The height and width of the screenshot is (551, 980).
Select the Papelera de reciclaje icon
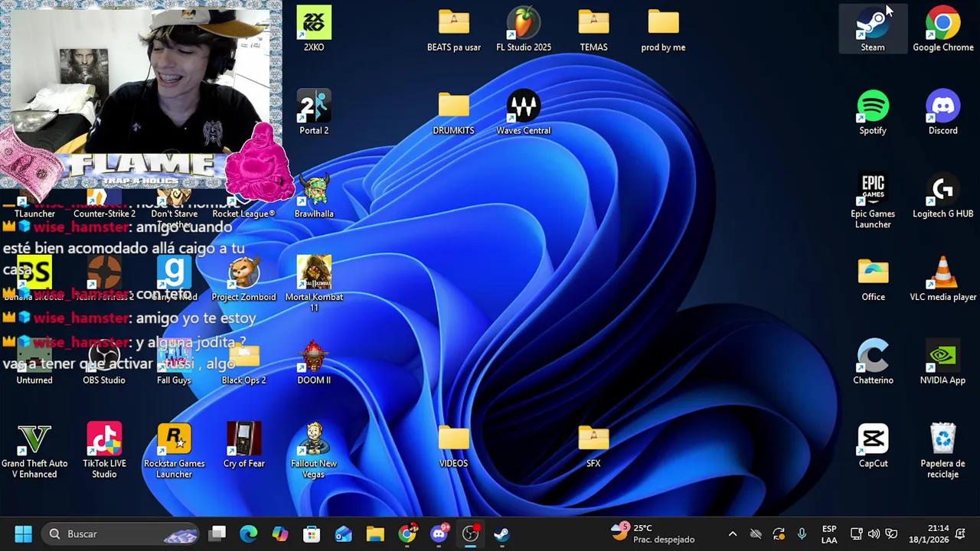[943, 451]
